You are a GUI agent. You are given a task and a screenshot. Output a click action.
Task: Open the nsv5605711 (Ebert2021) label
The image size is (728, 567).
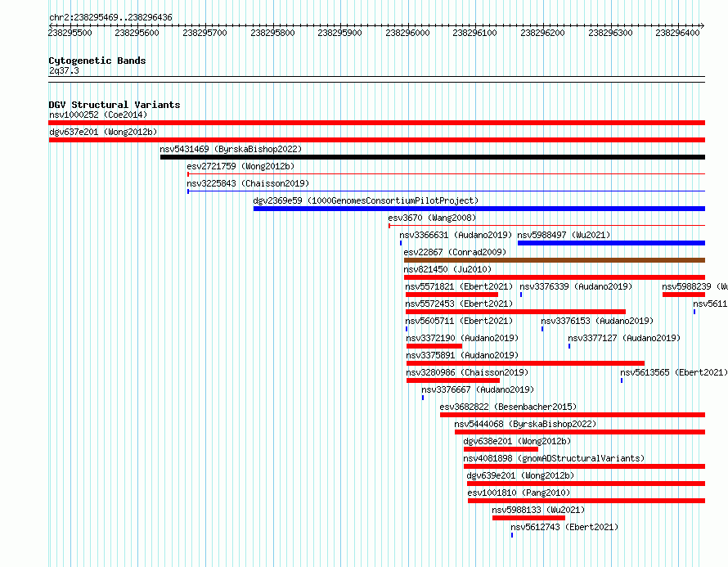coord(459,321)
